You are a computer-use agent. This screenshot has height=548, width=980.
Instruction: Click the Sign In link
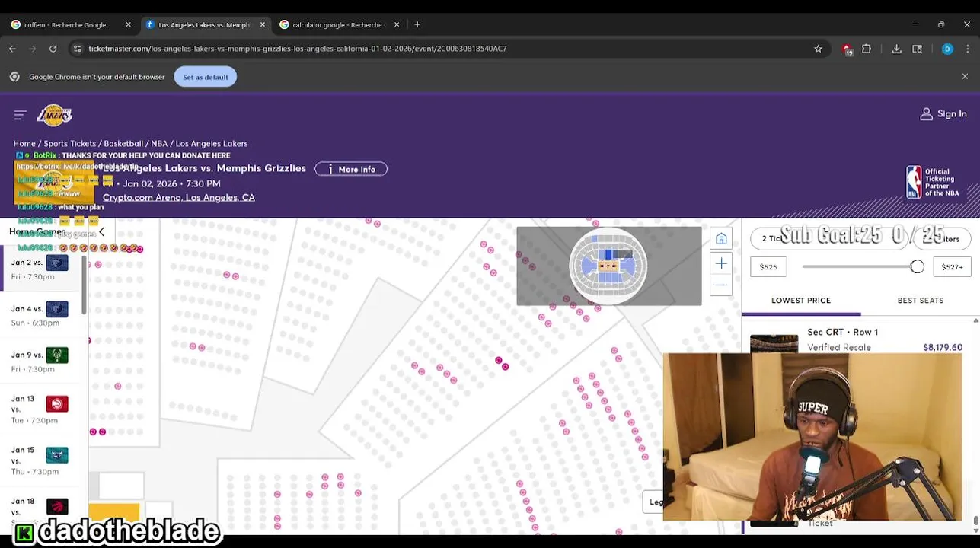click(952, 114)
